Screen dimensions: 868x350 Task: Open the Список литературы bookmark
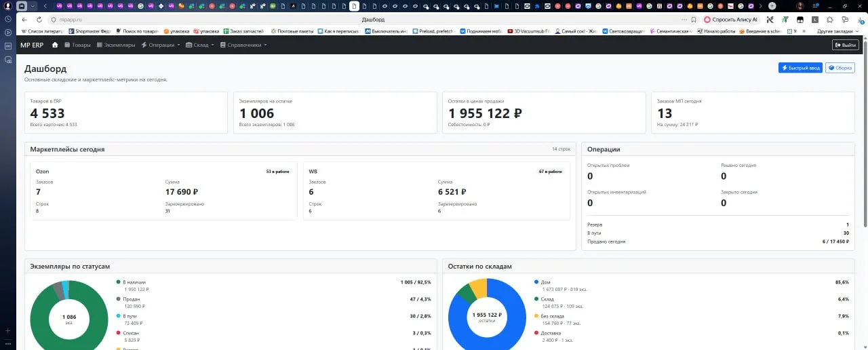click(x=43, y=31)
